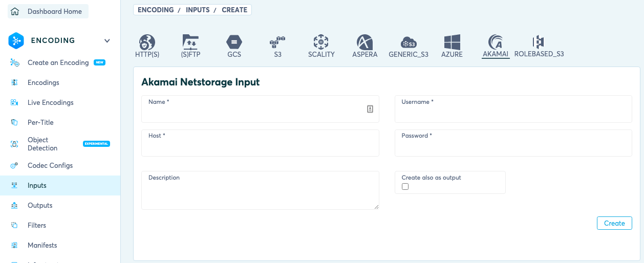Click the Inputs sidebar icon

(x=15, y=185)
